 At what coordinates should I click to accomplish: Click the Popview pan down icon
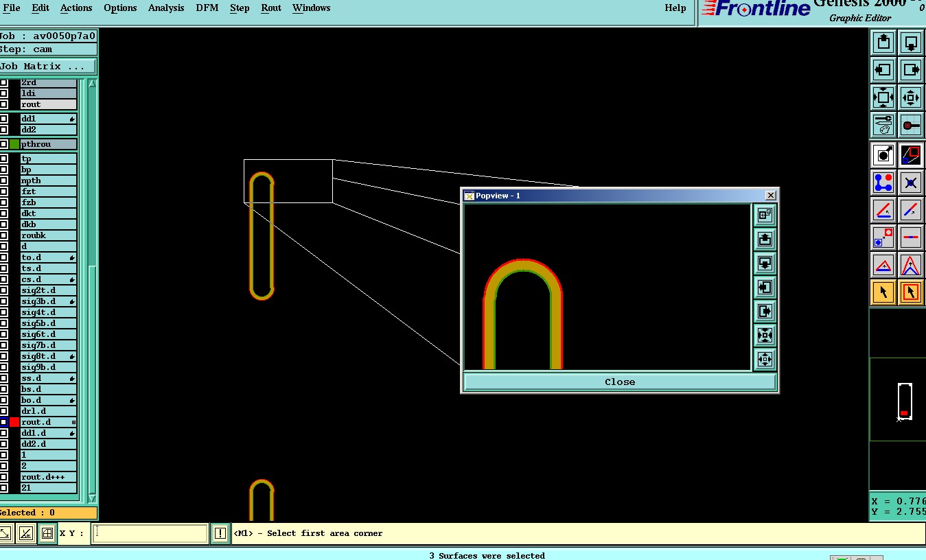click(765, 263)
